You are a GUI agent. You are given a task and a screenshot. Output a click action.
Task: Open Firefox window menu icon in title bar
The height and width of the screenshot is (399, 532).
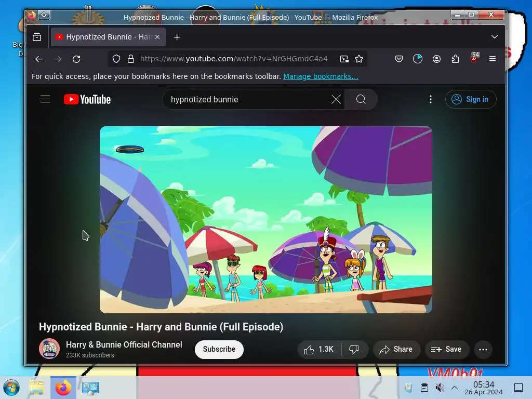click(x=31, y=15)
